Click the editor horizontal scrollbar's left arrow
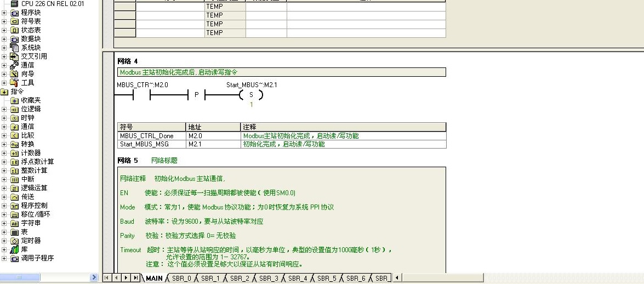644x284 pixels. click(397, 278)
